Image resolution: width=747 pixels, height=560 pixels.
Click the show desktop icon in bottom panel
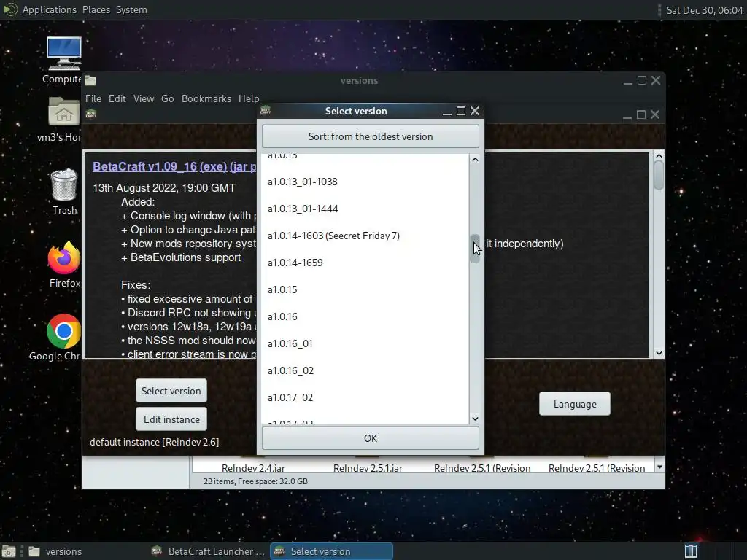pyautogui.click(x=9, y=551)
